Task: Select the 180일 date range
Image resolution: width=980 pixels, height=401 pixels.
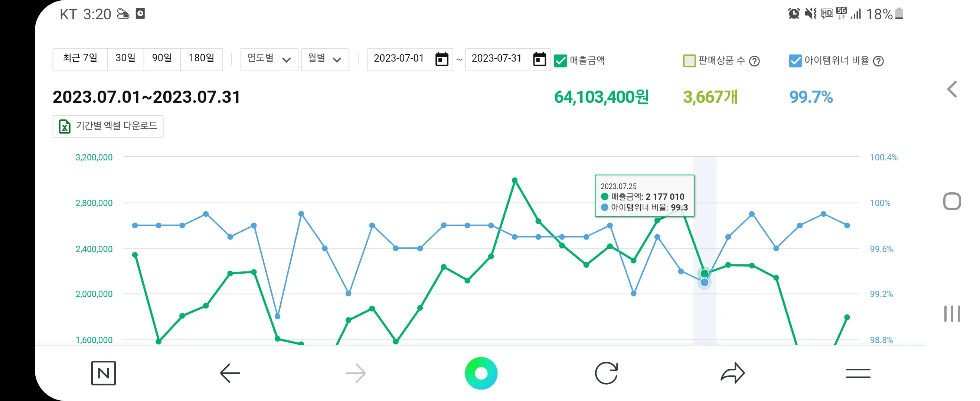Action: pos(202,59)
